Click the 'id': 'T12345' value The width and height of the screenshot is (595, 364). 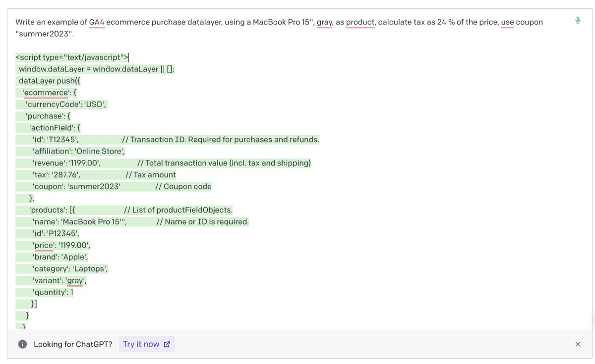pyautogui.click(x=56, y=140)
